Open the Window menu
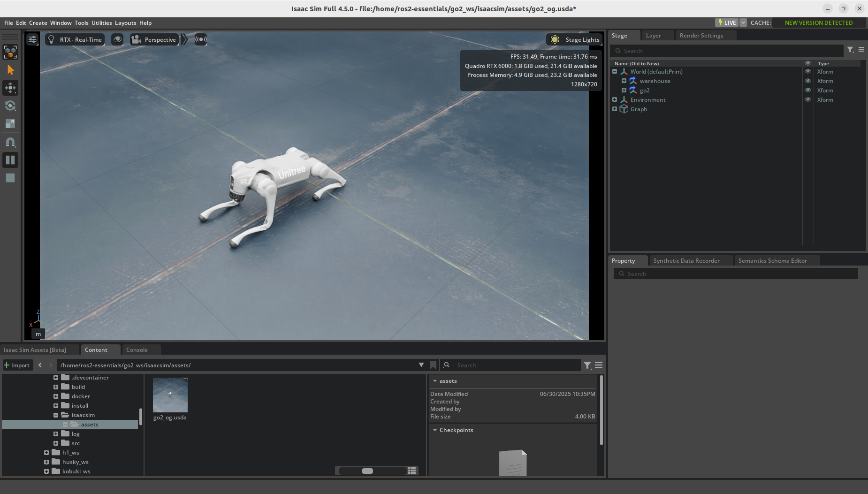 61,23
